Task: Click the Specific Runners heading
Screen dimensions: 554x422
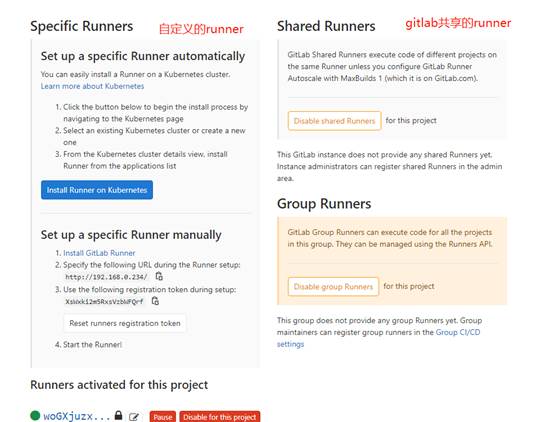Action: click(82, 26)
